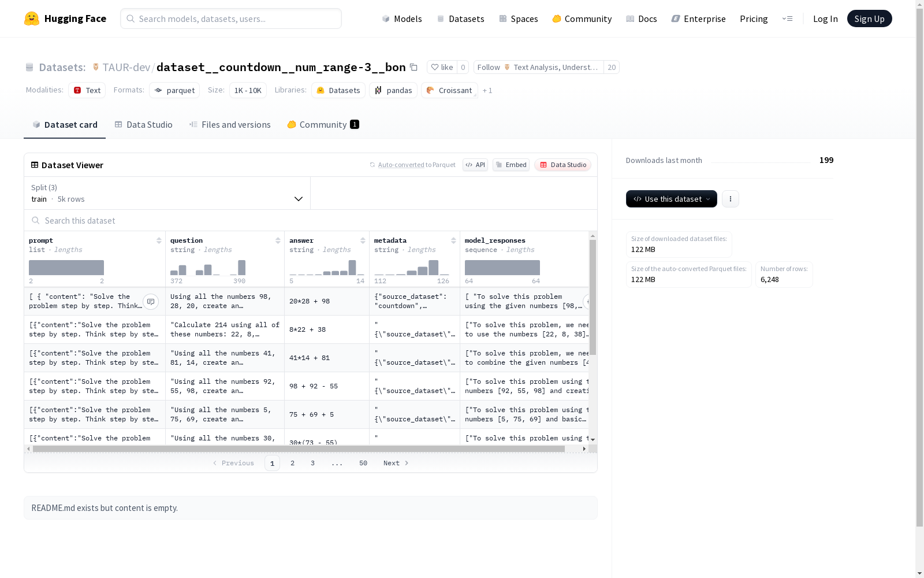Open the three-dot menu beside Use this dataset
Viewport: 924px width, 578px height.
click(731, 199)
